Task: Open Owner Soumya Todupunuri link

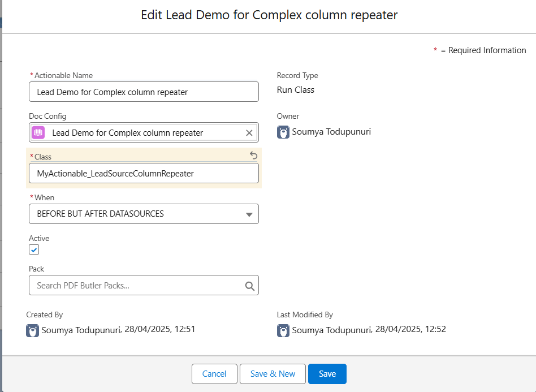Action: tap(331, 132)
